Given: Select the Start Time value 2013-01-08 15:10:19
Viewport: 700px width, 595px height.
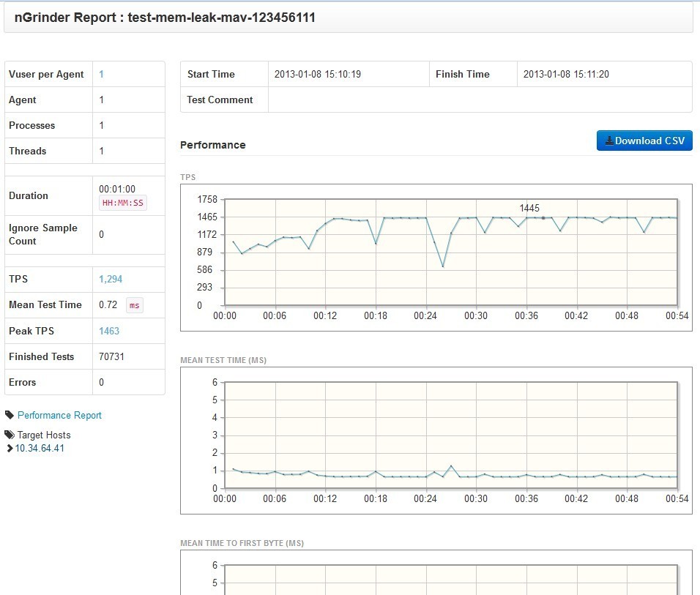Looking at the screenshot, I should coord(317,74).
